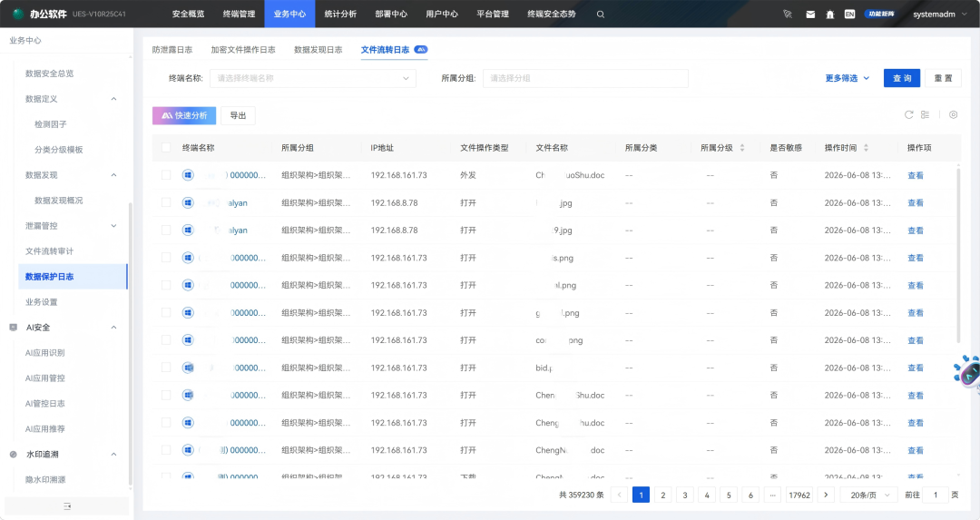Open 分类分级模板 in sidebar

tap(59, 150)
